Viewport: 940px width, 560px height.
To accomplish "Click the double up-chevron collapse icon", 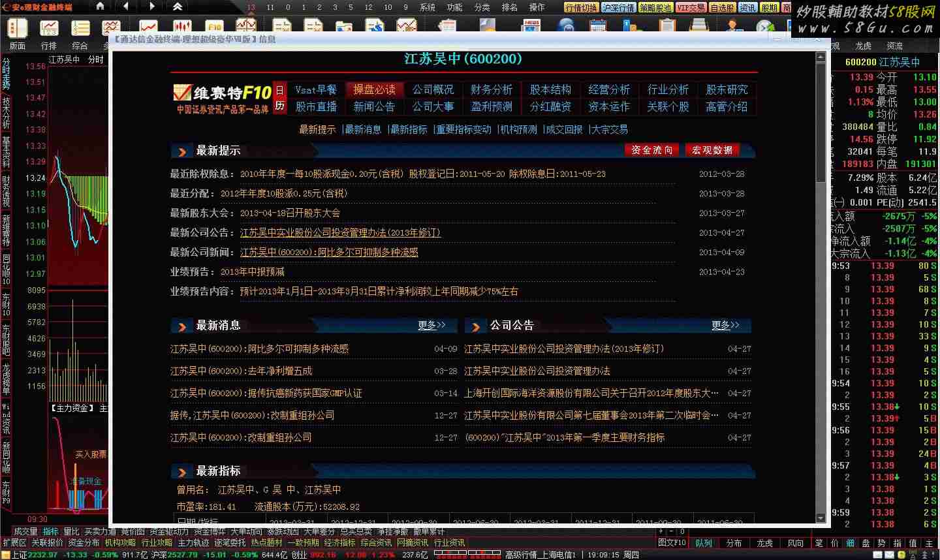I will pos(178,7).
